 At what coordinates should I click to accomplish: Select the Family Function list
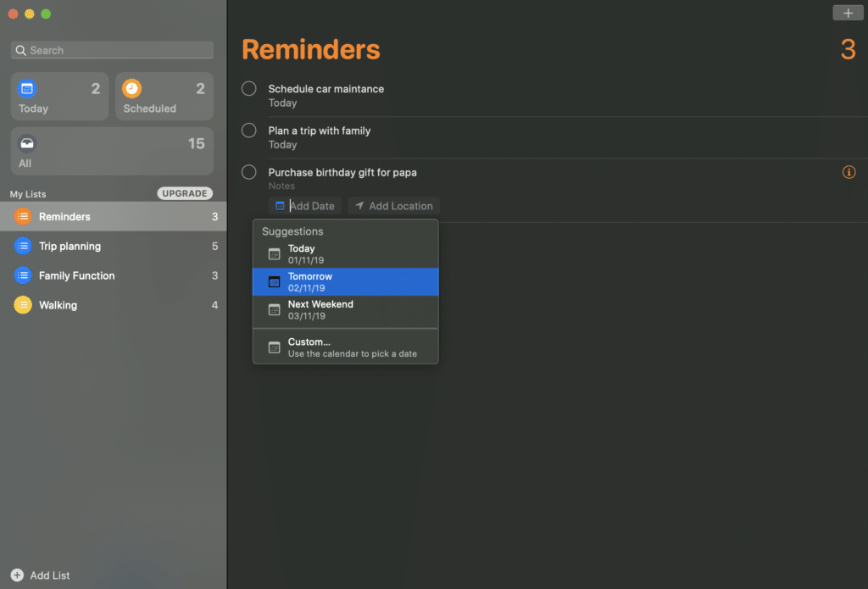pyautogui.click(x=113, y=275)
